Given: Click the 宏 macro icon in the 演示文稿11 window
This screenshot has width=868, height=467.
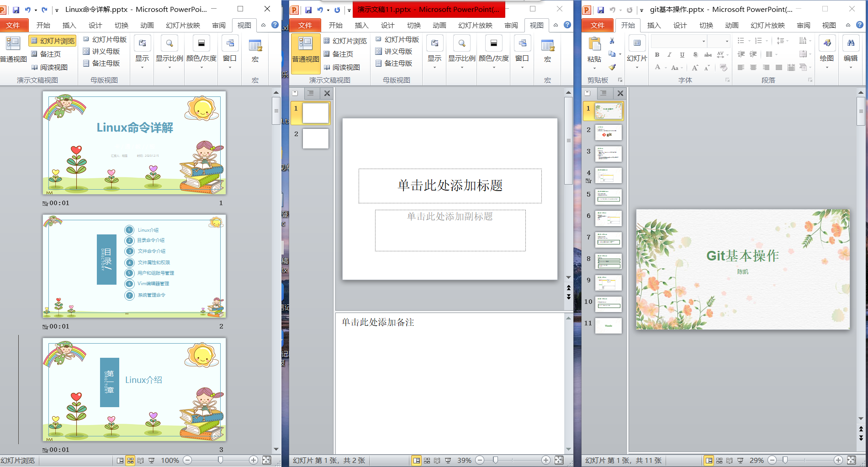Looking at the screenshot, I should [547, 50].
